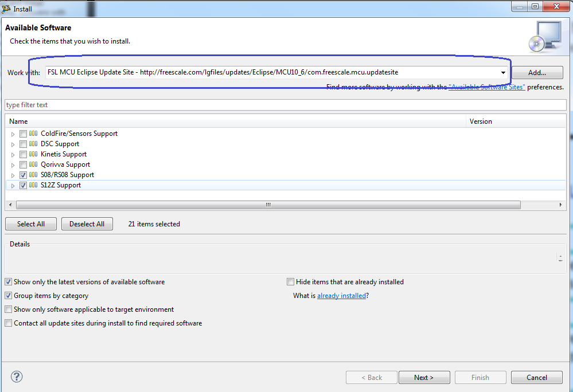The width and height of the screenshot is (573, 392).
Task: Click the "21 items selected" status text
Action: pyautogui.click(x=154, y=224)
